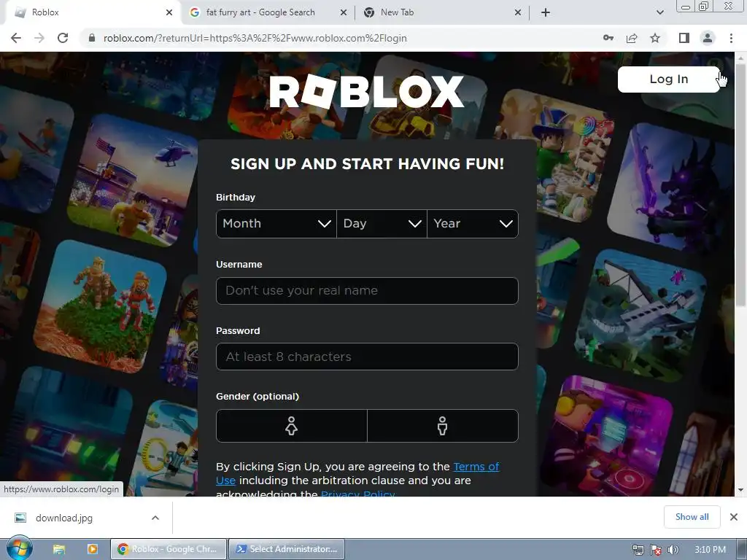The image size is (747, 560).
Task: Focus the Password input field
Action: coord(367,357)
